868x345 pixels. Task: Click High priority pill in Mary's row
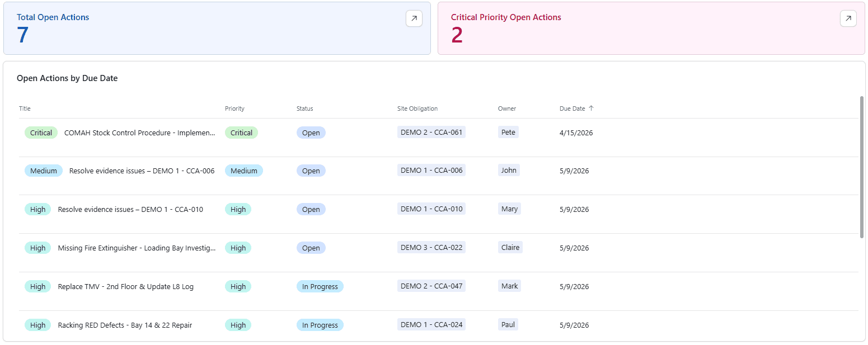(238, 209)
